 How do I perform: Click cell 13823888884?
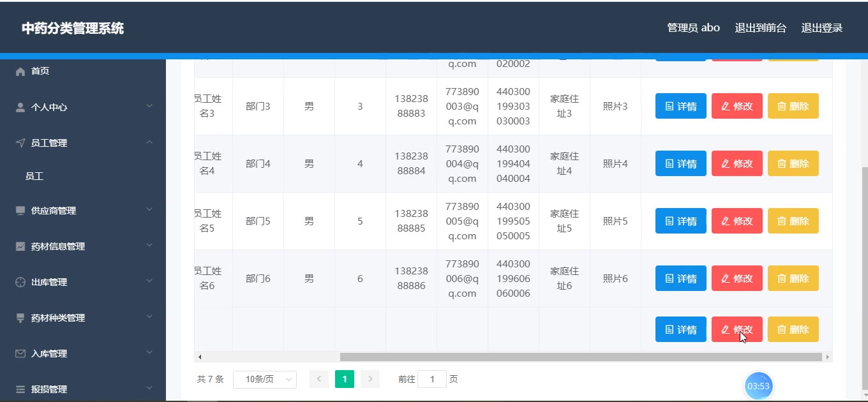pyautogui.click(x=411, y=163)
